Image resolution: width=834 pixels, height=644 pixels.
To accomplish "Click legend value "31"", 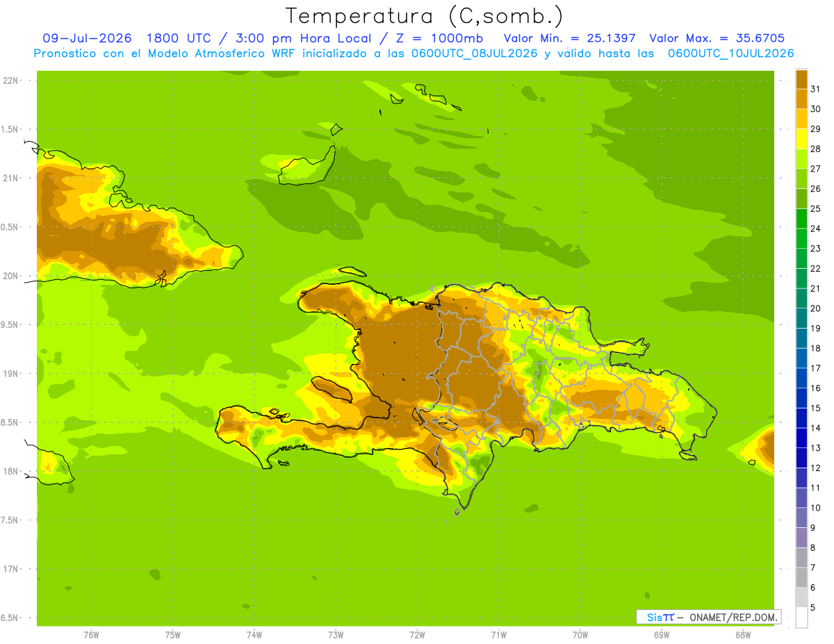I will click(816, 89).
